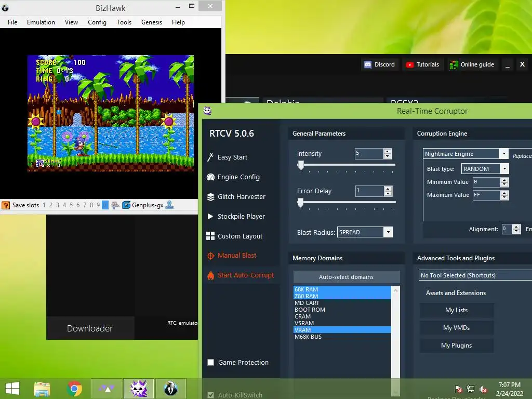
Task: Open the BizHawk File menu
Action: [x=12, y=22]
